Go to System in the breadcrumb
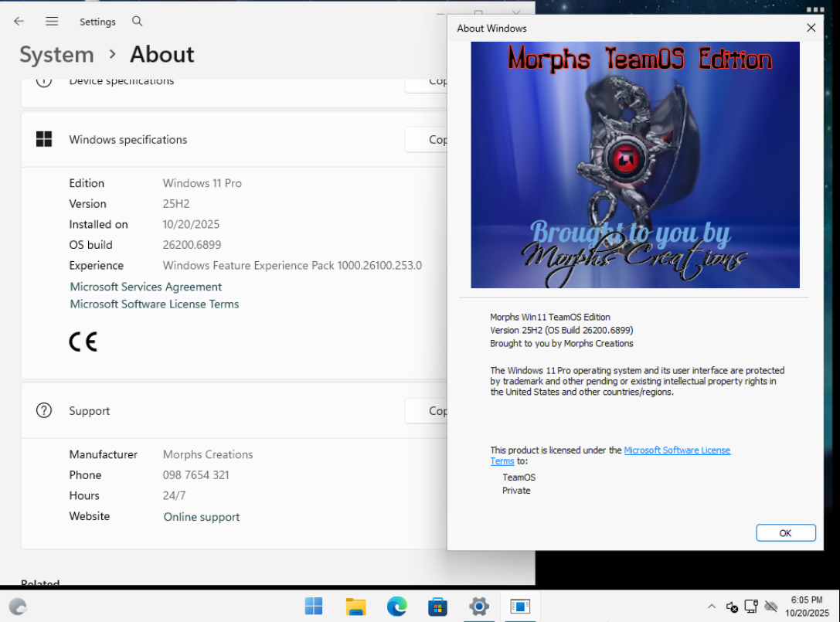Viewport: 840px width, 622px height. pyautogui.click(x=56, y=55)
